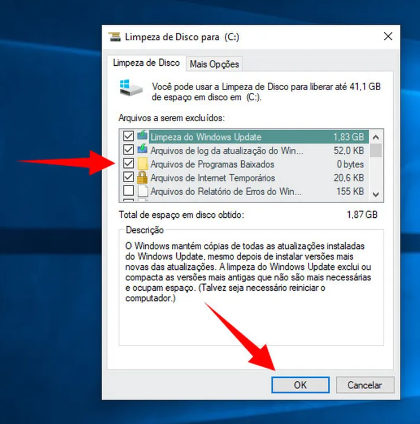The width and height of the screenshot is (420, 424).
Task: Select the row Arquivos de log da atualização
Action: point(227,151)
